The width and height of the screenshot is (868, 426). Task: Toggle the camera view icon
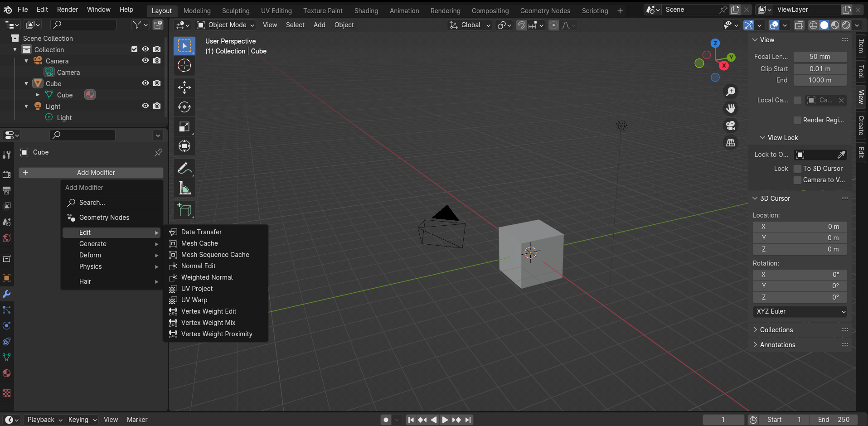(x=731, y=126)
